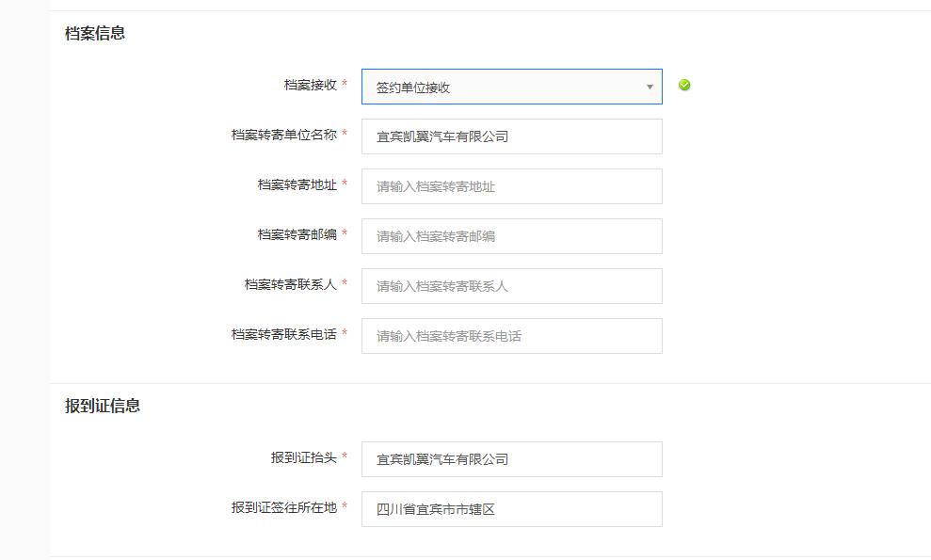Click the 档案转寄邮编 input field

511,235
